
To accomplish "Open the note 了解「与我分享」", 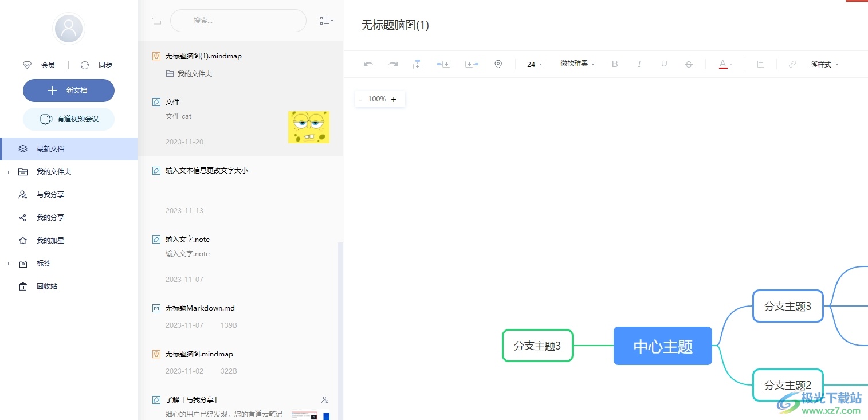I will tap(192, 400).
